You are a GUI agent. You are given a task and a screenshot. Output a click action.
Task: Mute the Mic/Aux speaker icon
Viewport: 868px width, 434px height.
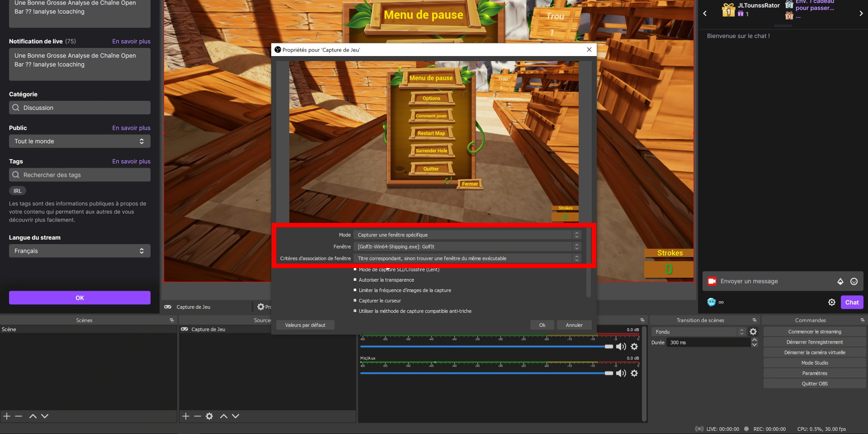tap(621, 373)
